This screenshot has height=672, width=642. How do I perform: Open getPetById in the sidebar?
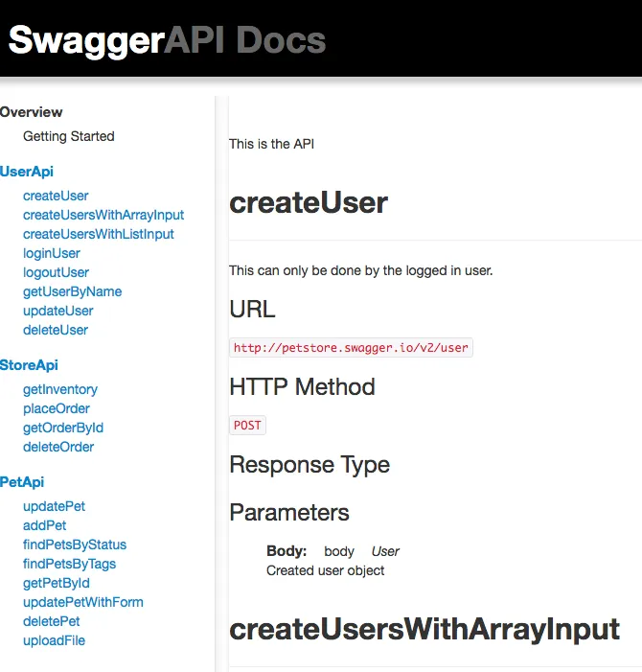coord(57,583)
